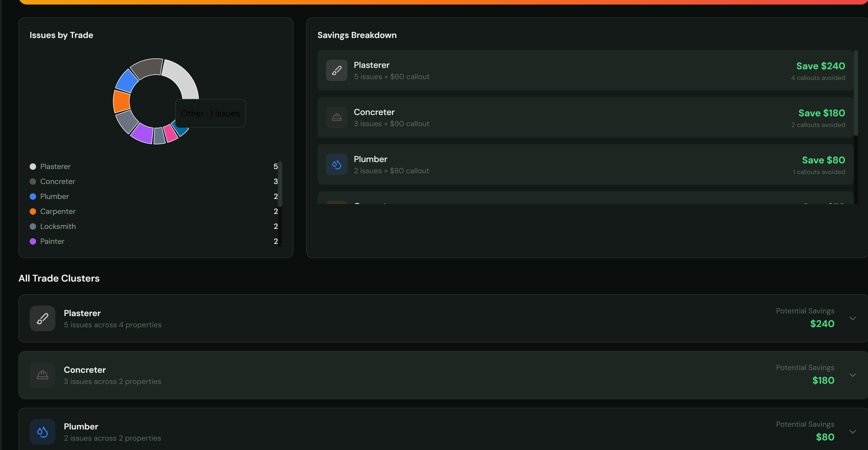
Task: Click '2 issues × $80 callout' text
Action: point(392,171)
